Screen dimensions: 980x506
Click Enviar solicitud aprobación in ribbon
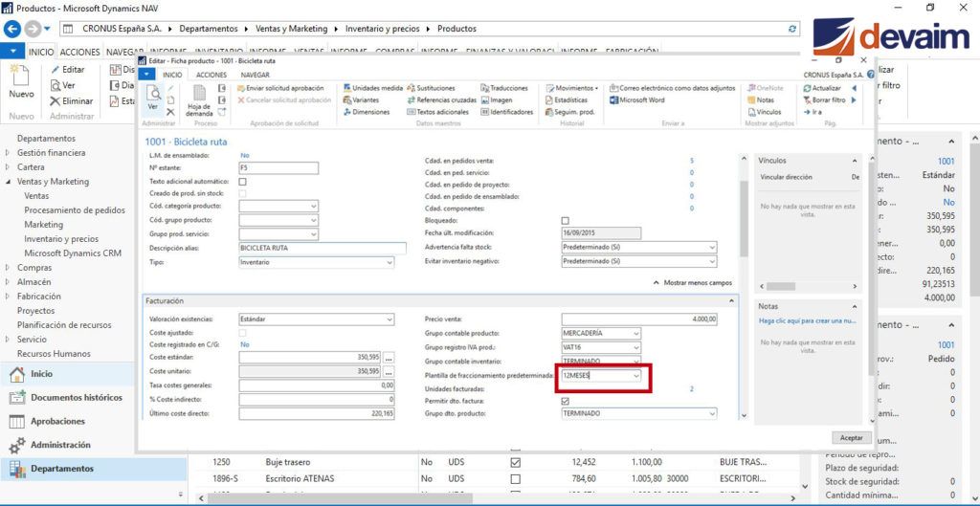[x=280, y=88]
